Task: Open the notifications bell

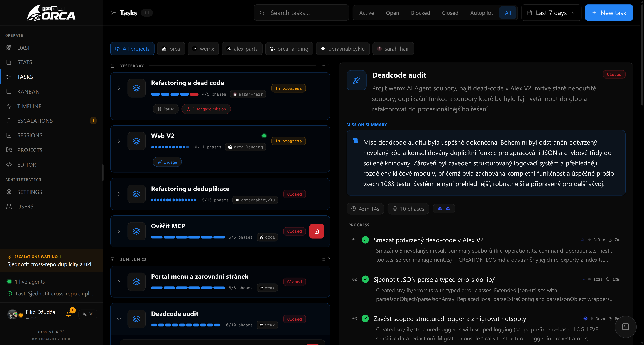Action: point(68,314)
